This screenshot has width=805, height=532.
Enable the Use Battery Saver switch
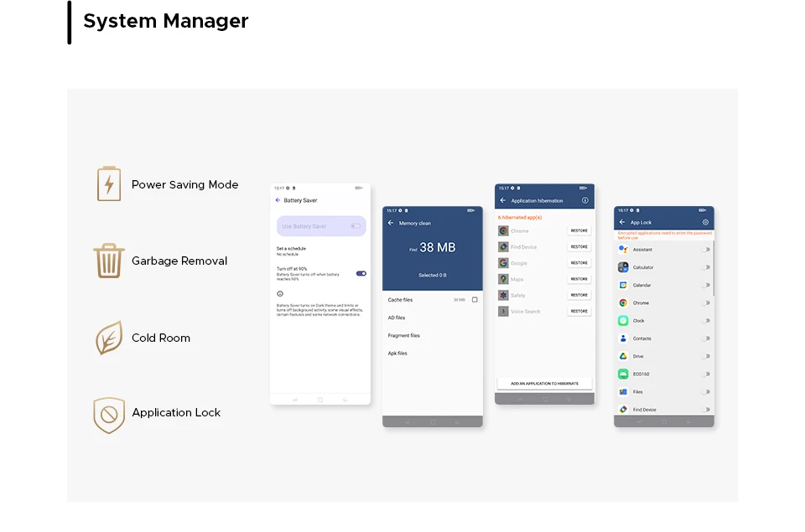(x=356, y=226)
